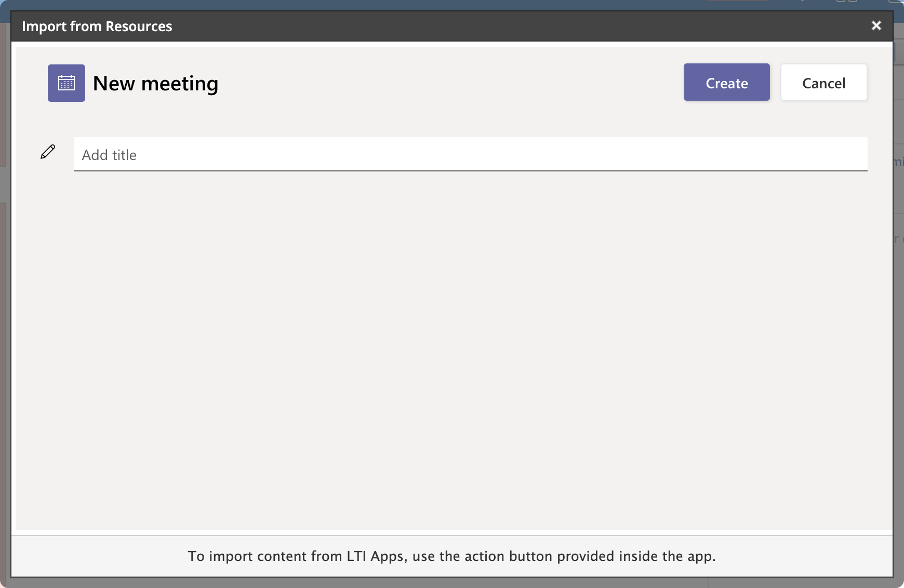Image resolution: width=904 pixels, height=588 pixels.
Task: Tap the edit pencil glyph
Action: coord(48,152)
